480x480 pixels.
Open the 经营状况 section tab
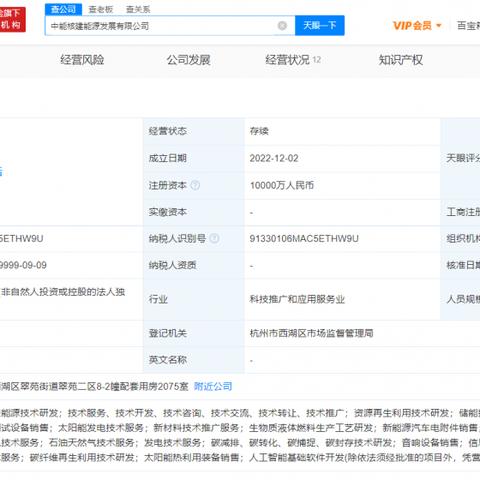293,60
